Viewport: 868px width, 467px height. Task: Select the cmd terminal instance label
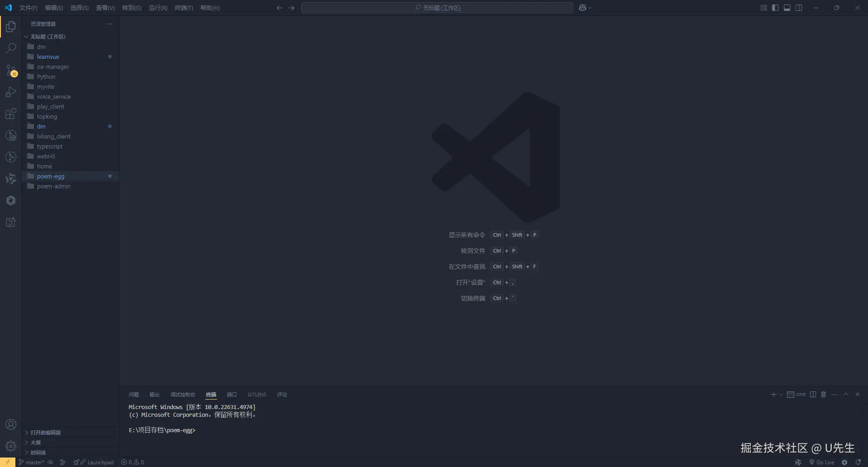pos(796,395)
